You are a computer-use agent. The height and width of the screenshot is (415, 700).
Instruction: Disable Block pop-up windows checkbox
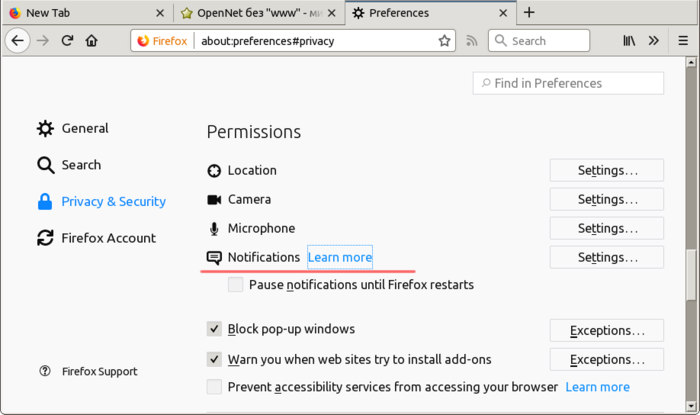214,329
